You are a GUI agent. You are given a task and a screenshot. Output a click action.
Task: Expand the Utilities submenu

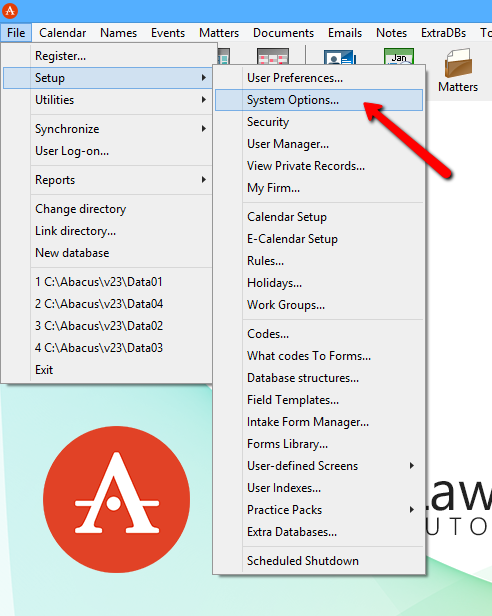click(108, 100)
